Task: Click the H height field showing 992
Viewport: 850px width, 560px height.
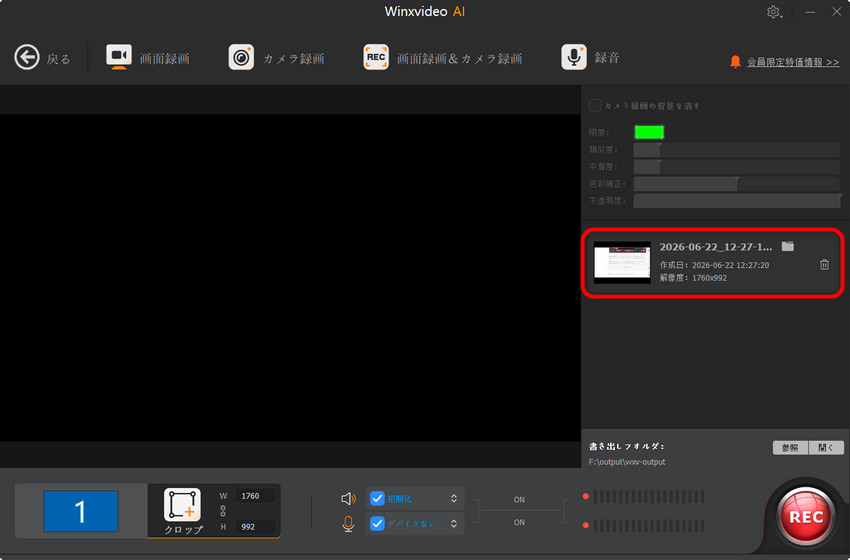Action: [255, 527]
